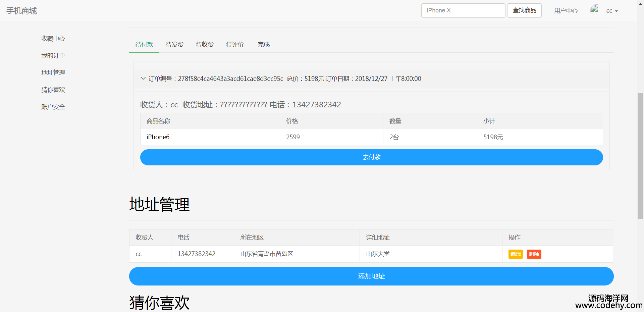Go to 收藏中心 in sidebar
This screenshot has height=312, width=644.
pos(53,39)
